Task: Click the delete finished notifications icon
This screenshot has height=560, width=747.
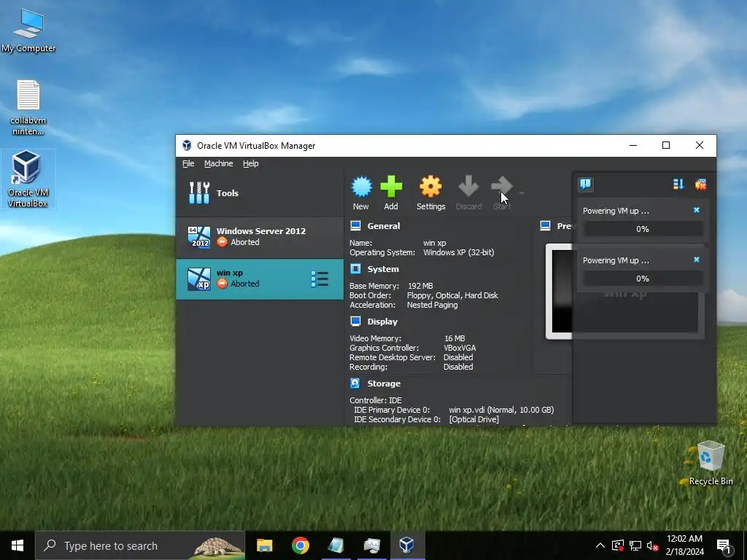Action: pyautogui.click(x=700, y=184)
